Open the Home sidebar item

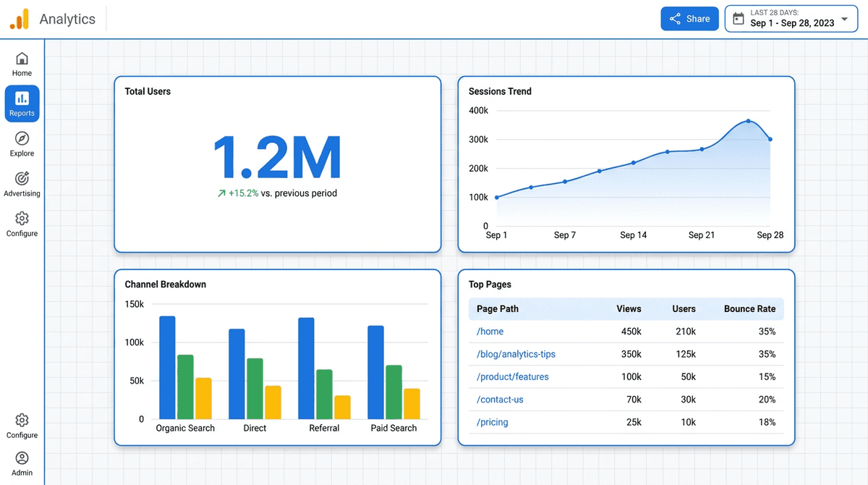coord(22,64)
